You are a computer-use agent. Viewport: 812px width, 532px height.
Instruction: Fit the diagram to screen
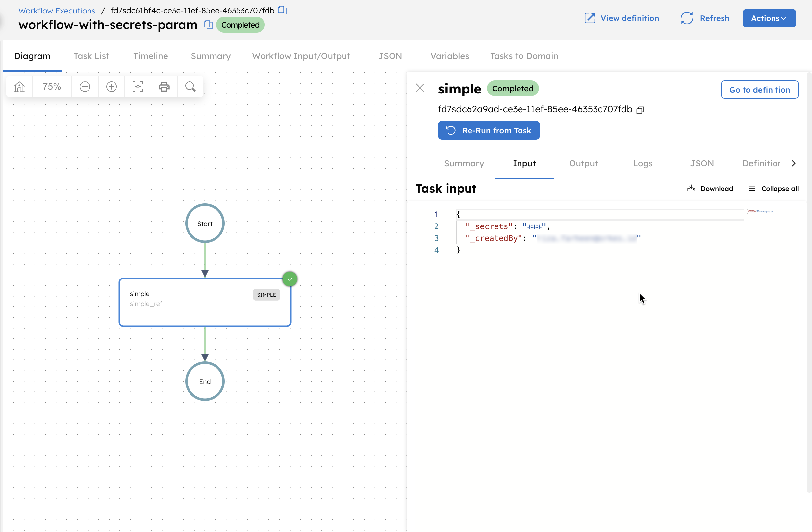pyautogui.click(x=138, y=87)
